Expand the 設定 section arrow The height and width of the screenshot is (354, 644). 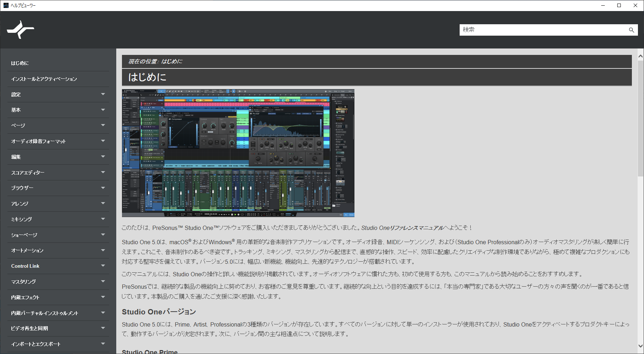[103, 94]
